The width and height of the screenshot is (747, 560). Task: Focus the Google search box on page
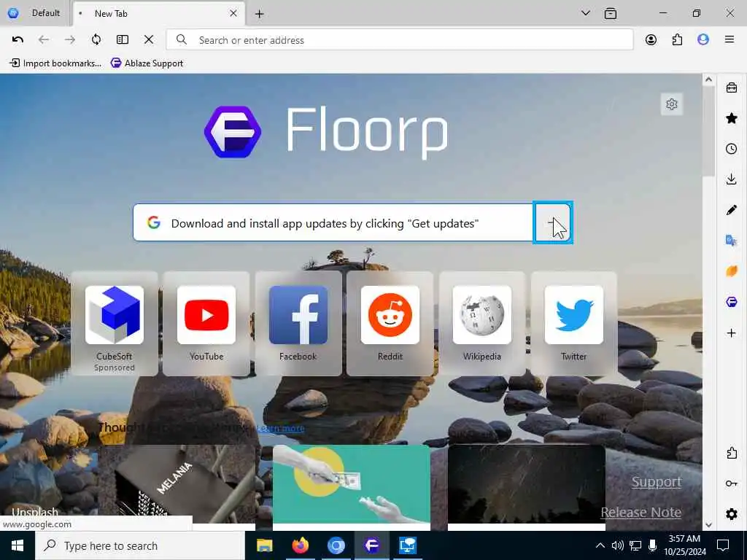pos(333,223)
